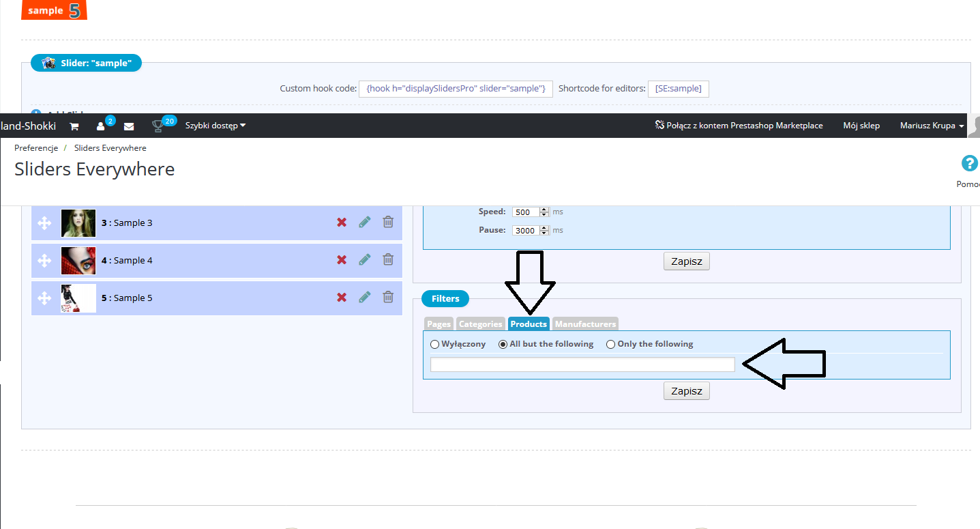The image size is (980, 529).
Task: Click the "5 : Sample 5" label
Action: click(x=127, y=298)
